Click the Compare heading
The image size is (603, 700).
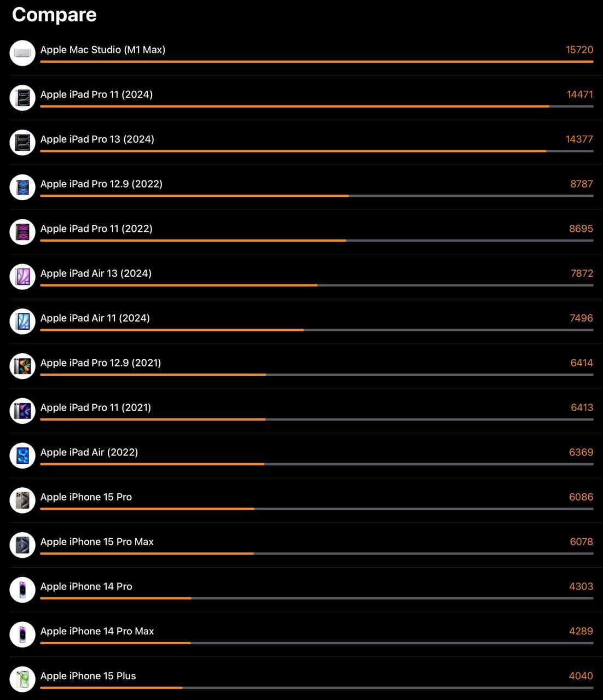pos(54,15)
